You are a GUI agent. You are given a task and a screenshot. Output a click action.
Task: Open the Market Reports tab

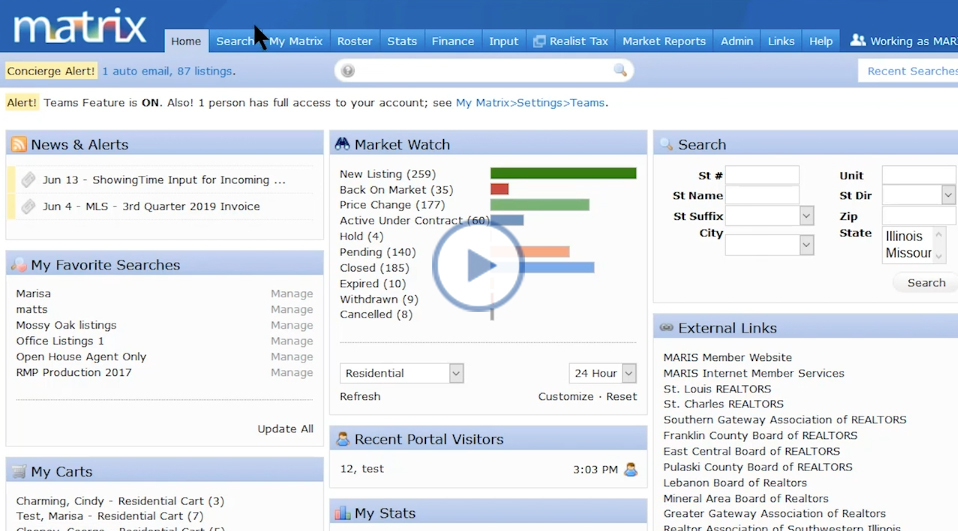[664, 41]
